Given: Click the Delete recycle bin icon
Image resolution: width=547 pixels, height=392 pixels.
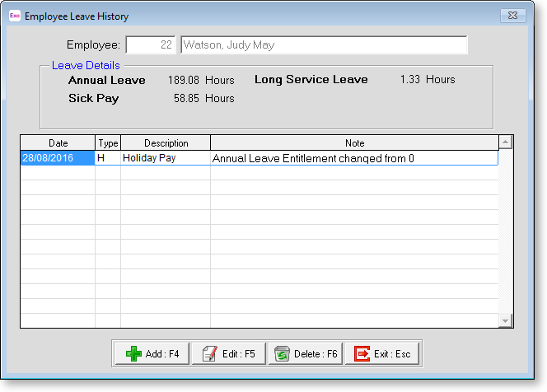Looking at the screenshot, I should [282, 353].
